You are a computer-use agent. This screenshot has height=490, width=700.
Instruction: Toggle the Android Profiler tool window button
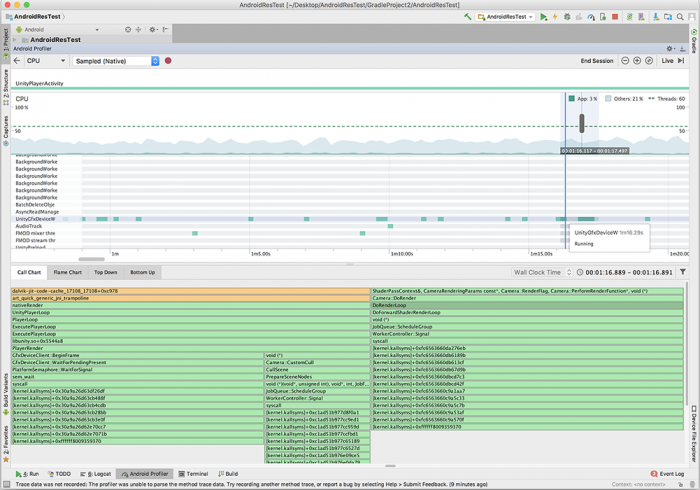144,474
